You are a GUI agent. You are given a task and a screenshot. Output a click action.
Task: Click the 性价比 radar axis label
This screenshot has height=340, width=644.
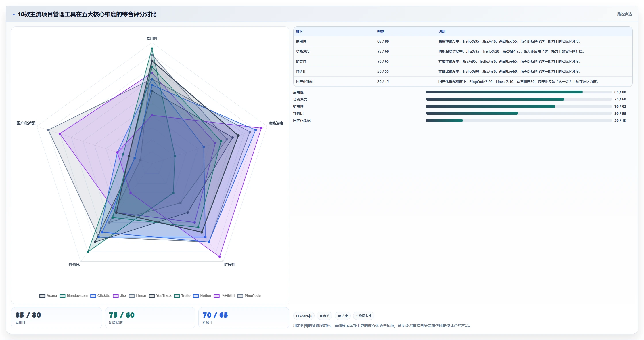(74, 265)
